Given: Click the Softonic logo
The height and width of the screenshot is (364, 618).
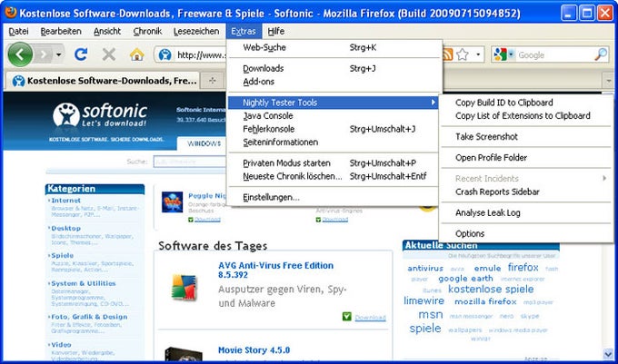Looking at the screenshot, I should (x=100, y=115).
